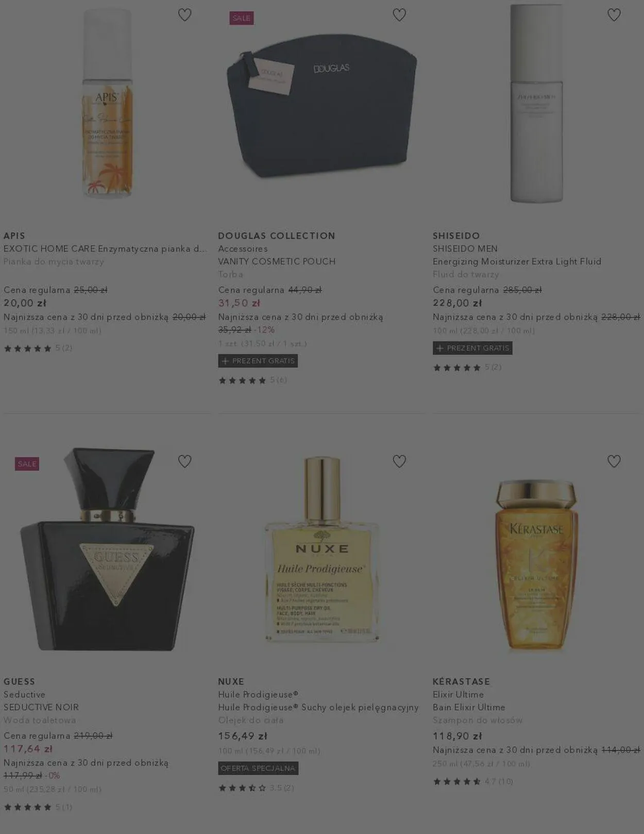Select SEDUCTIVE NOIR product title
644x834 pixels.
(41, 707)
